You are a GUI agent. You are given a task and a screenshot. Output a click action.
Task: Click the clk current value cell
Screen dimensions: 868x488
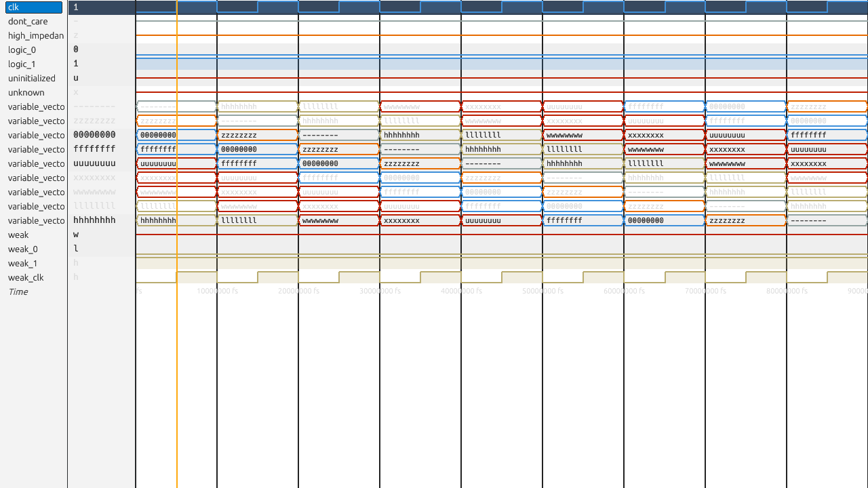(102, 7)
